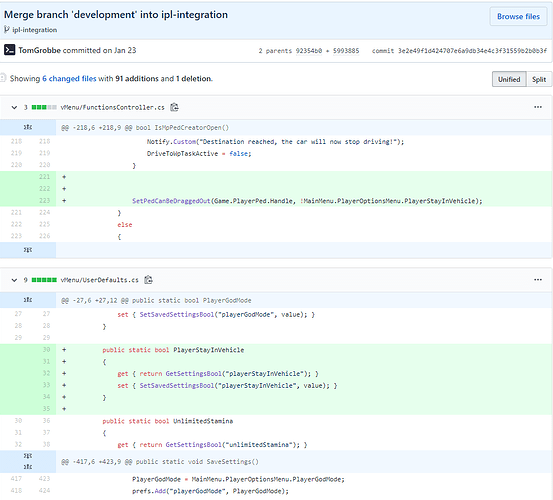Expand up arrow beside the SaveSettings hunk

(28, 467)
